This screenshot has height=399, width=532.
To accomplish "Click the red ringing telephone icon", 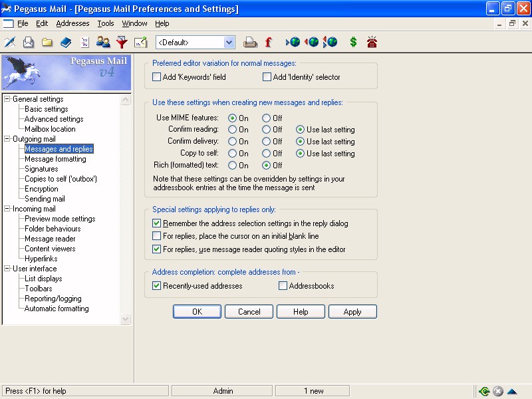I will coord(372,43).
